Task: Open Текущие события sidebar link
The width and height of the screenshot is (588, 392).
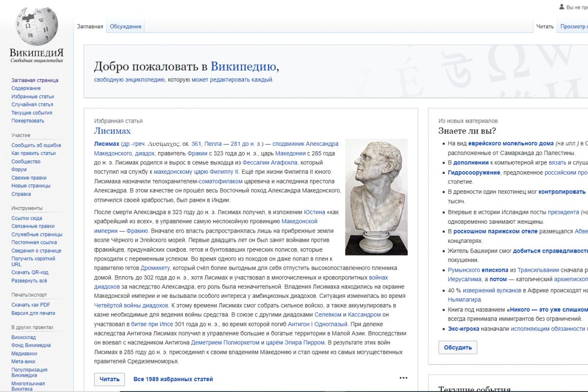Action: pos(32,113)
